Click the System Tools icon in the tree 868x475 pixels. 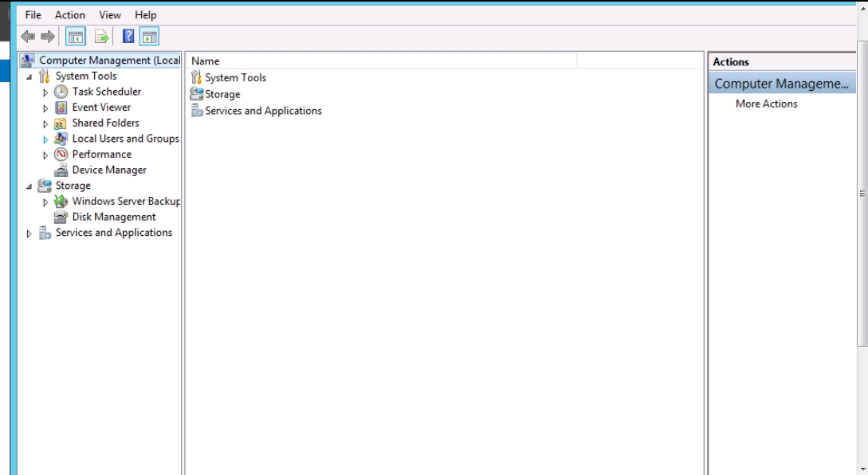click(45, 76)
